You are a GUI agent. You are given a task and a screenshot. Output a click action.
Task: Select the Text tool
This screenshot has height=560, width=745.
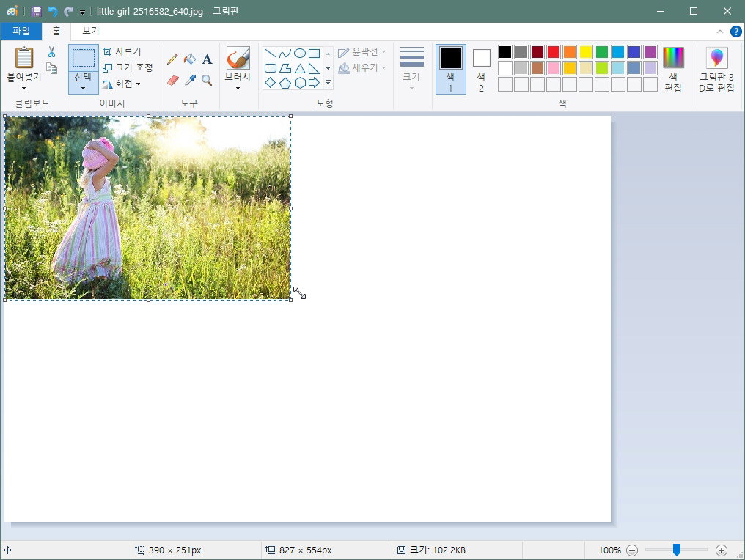pyautogui.click(x=207, y=59)
